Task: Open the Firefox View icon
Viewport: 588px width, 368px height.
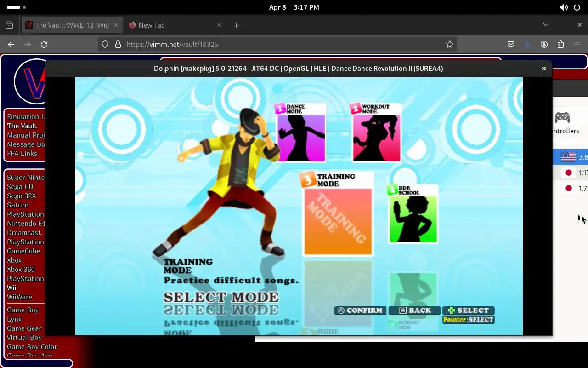Action: click(9, 25)
